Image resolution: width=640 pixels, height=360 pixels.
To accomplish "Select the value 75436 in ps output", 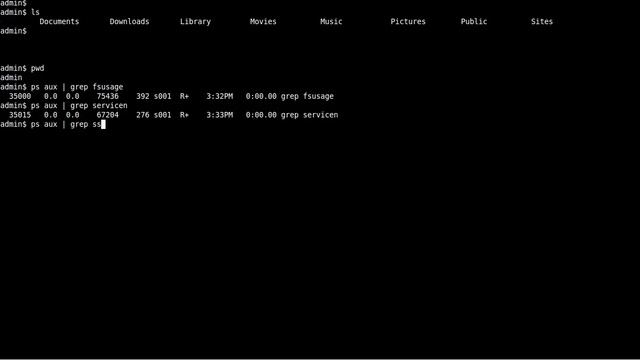I will 108,96.
